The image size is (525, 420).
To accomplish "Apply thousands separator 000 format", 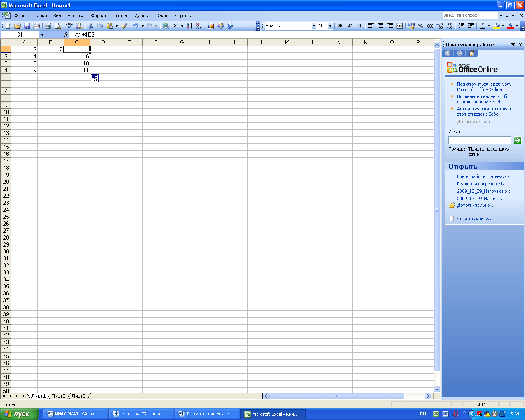I will tap(430, 26).
